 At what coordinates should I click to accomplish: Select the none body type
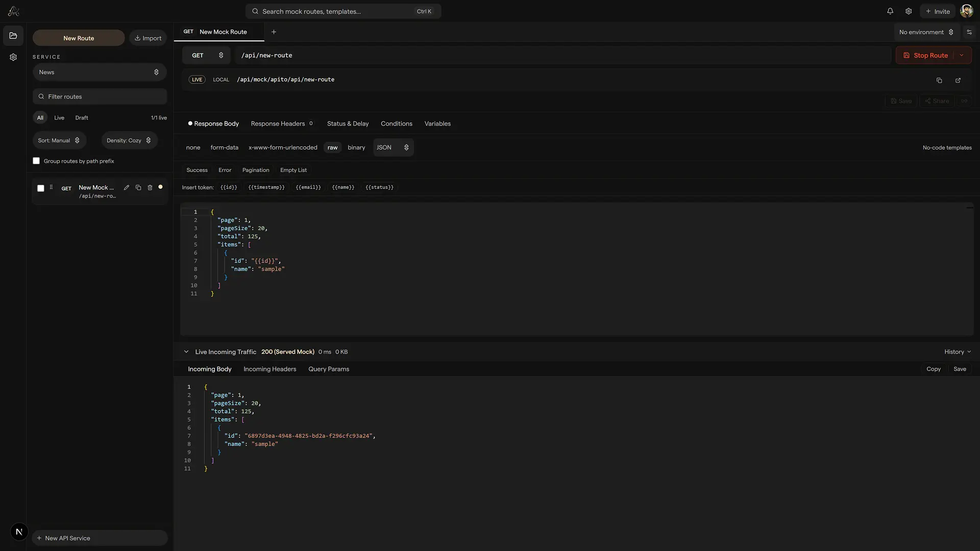[193, 147]
